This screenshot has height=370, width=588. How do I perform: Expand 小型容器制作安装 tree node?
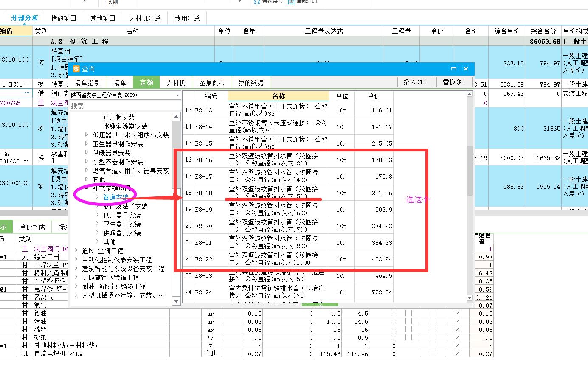[x=87, y=161]
